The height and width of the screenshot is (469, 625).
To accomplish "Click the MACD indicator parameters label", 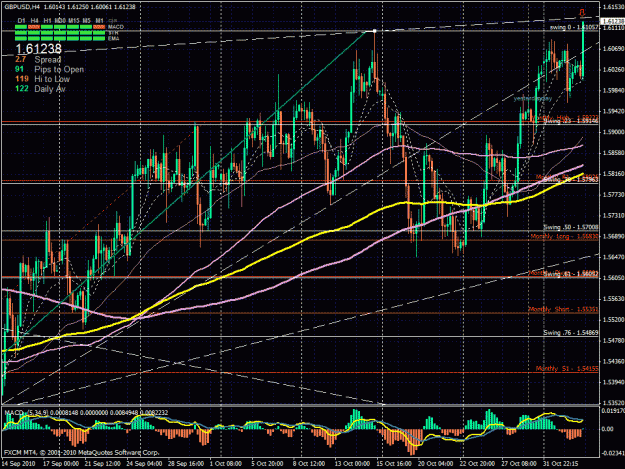I will click(x=86, y=412).
